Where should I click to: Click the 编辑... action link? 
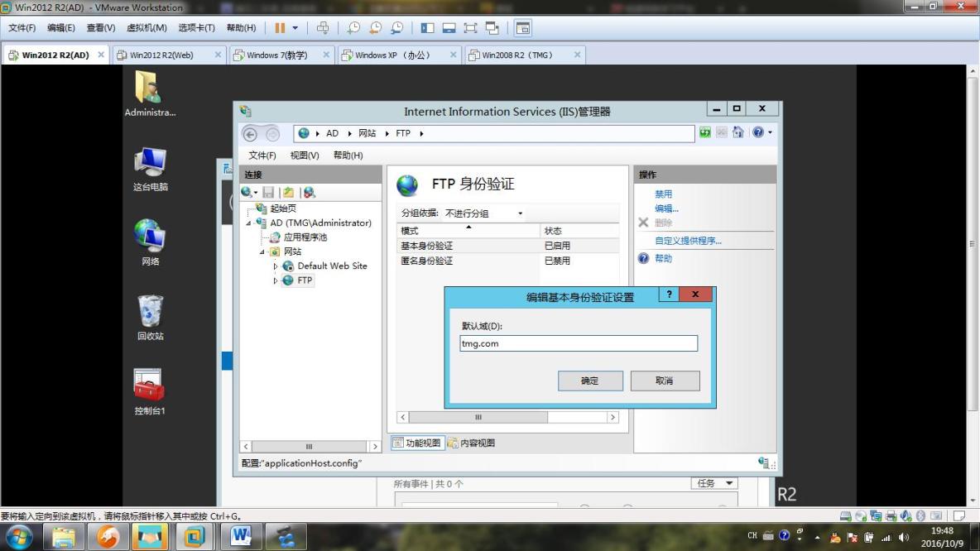666,208
